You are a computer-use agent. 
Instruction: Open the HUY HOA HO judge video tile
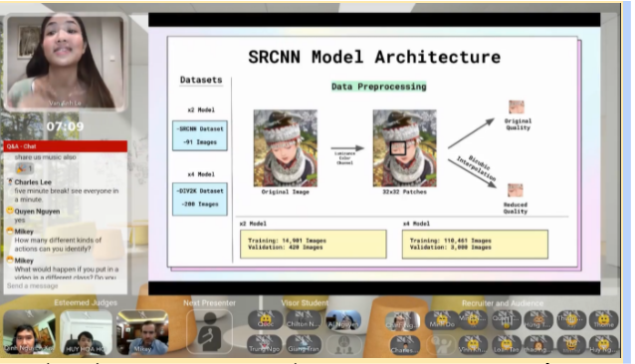pyautogui.click(x=86, y=332)
